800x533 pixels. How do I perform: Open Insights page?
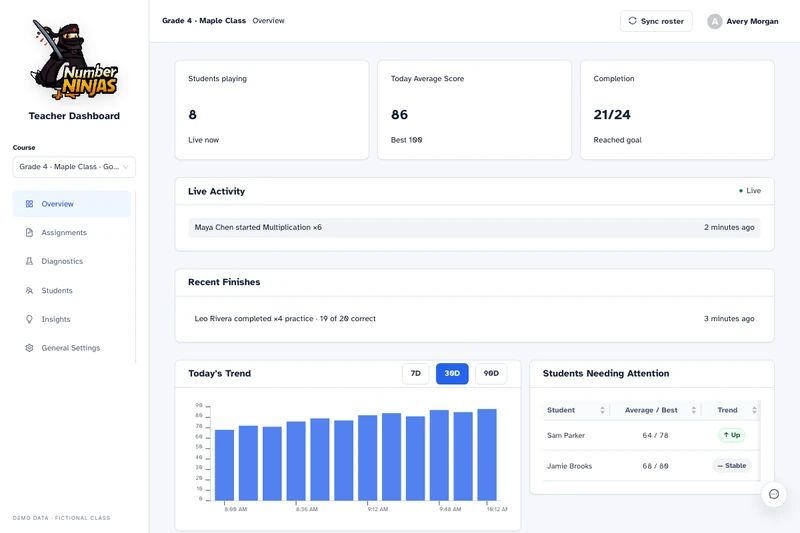[x=71, y=319]
